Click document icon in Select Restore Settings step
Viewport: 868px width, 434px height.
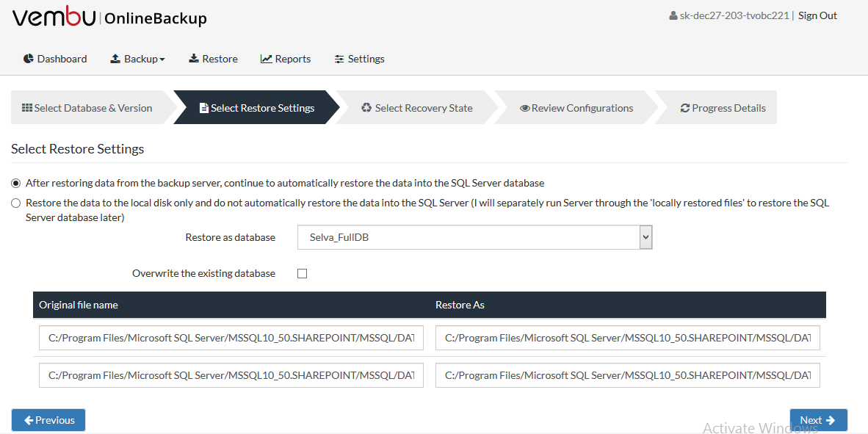point(203,108)
